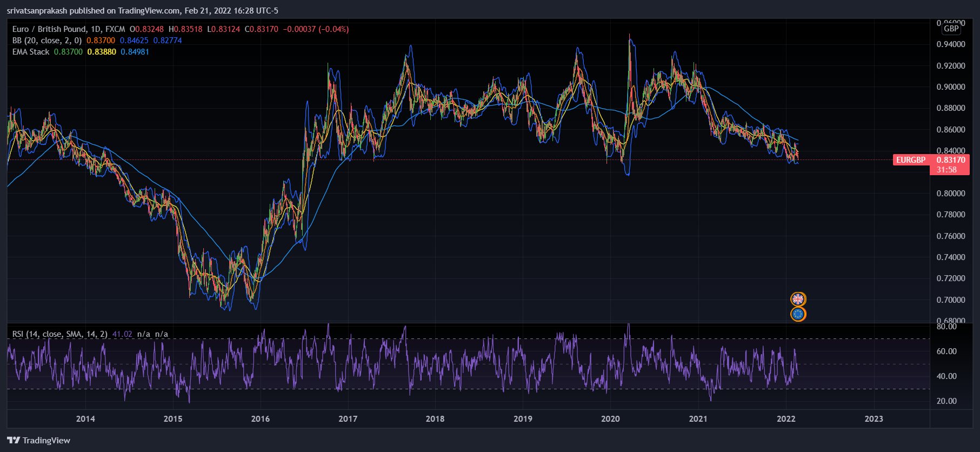Select the Euro / British Pound chart title

[69, 29]
